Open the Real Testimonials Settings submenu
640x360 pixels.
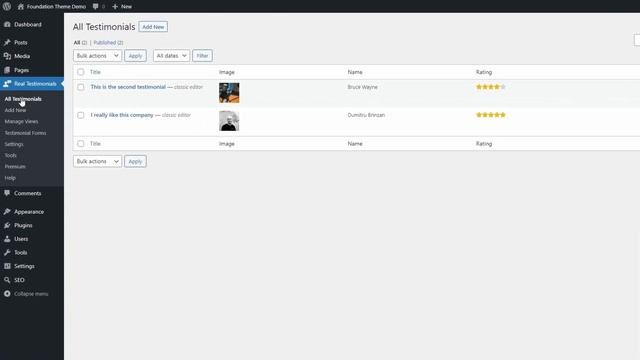click(14, 144)
